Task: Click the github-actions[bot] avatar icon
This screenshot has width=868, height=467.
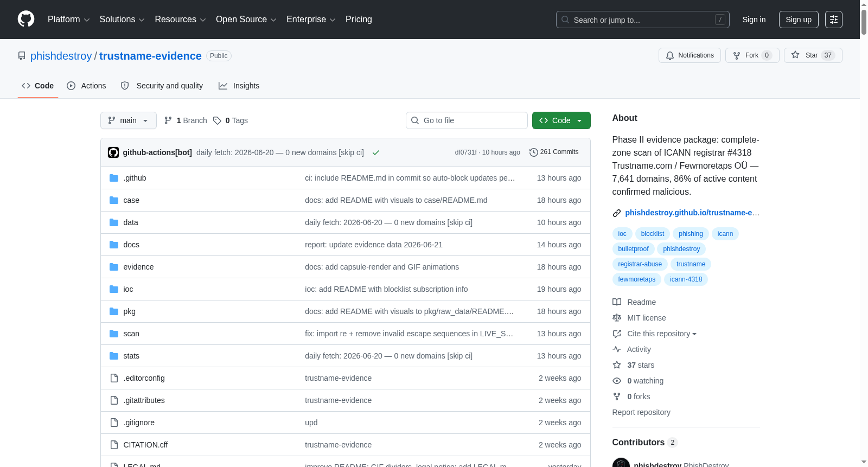Action: [x=113, y=152]
